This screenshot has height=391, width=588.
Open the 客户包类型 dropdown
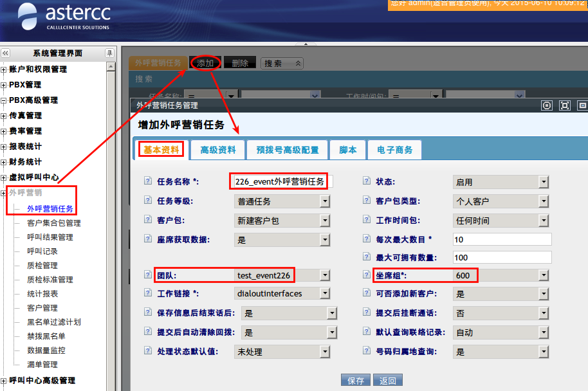point(544,201)
